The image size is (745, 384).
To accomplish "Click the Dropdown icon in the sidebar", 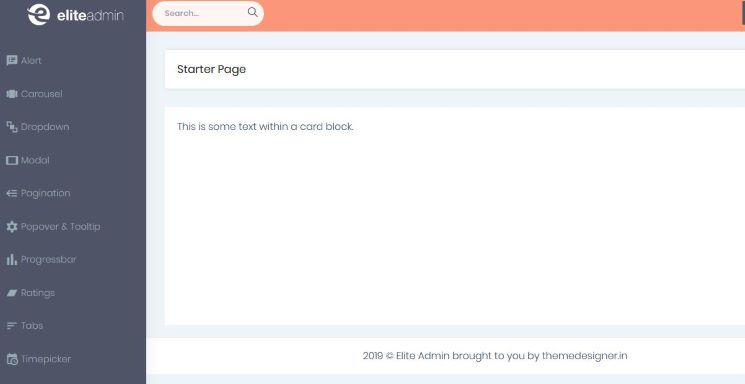I will click(x=12, y=127).
